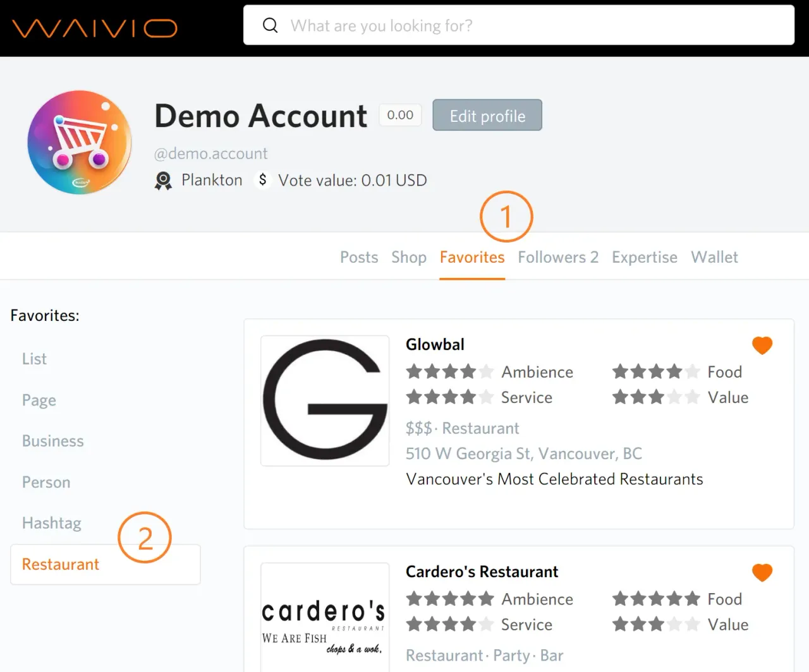The image size is (809, 672).
Task: Click the Edit profile button
Action: [487, 115]
